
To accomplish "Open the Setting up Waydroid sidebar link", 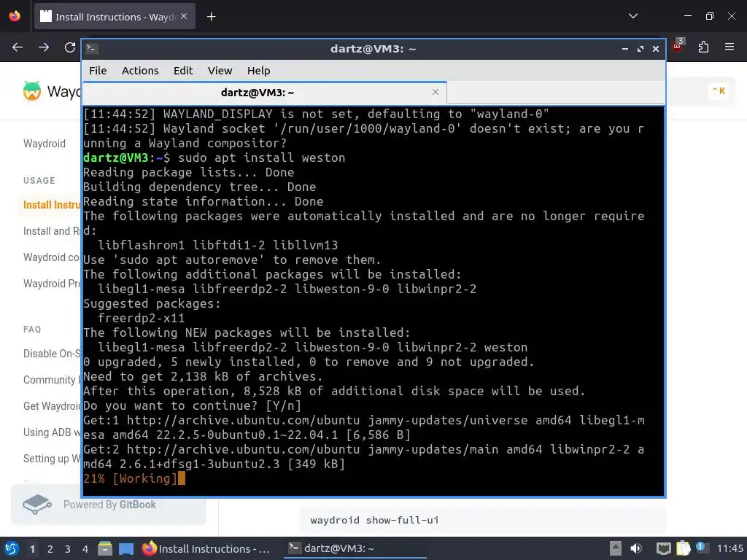I will 52,458.
